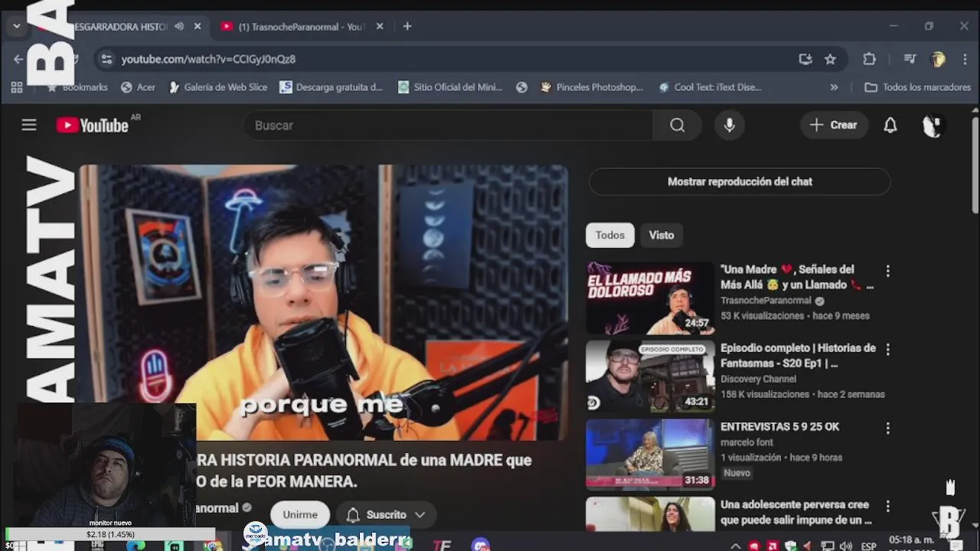The height and width of the screenshot is (551, 980).
Task: Show hidden system tray icons
Action: tap(736, 546)
